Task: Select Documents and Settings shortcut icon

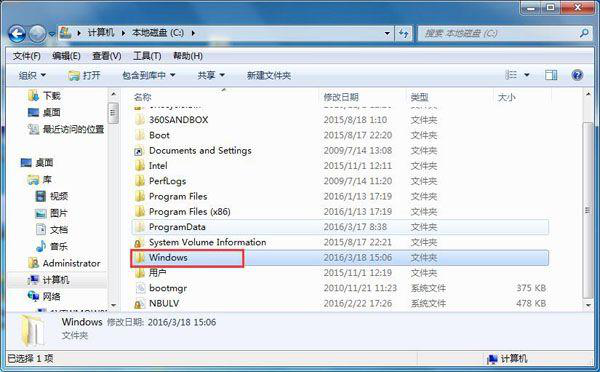Action: click(139, 151)
